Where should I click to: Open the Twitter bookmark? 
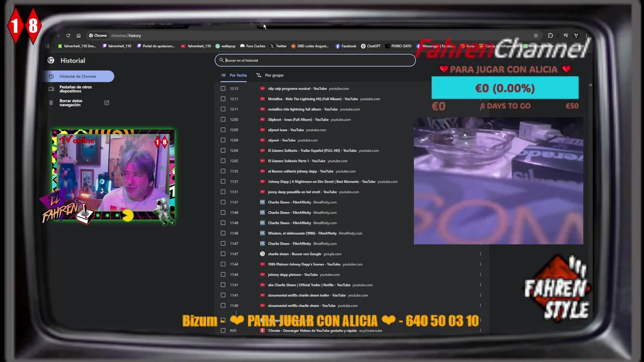[x=278, y=46]
